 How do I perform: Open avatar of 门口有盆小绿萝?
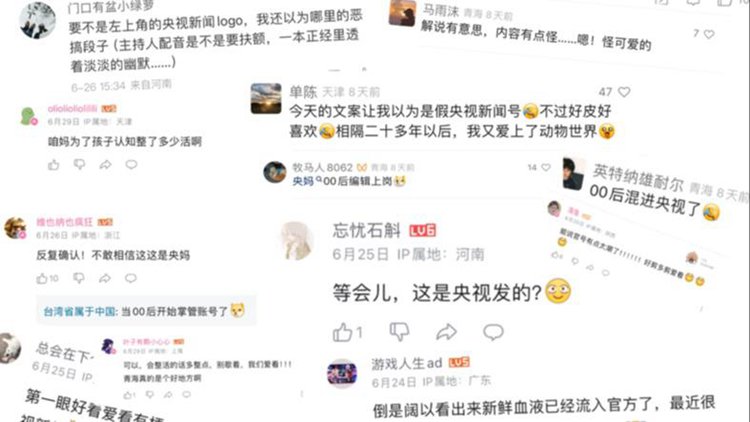coord(37,20)
